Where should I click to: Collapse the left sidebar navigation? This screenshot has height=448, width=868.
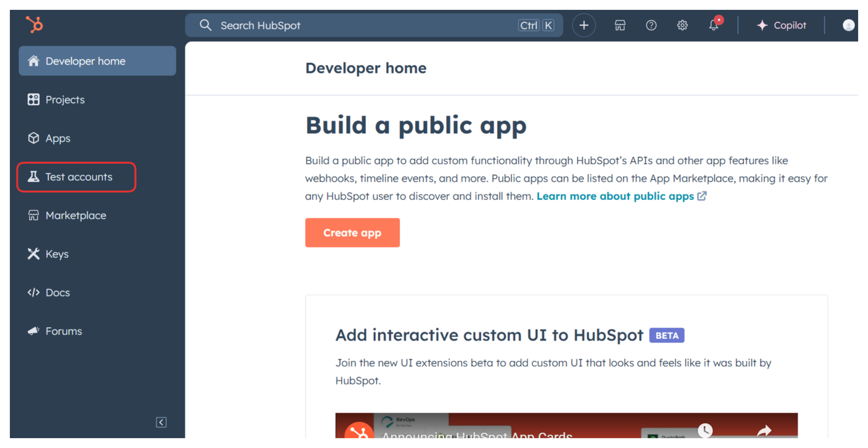tap(161, 422)
